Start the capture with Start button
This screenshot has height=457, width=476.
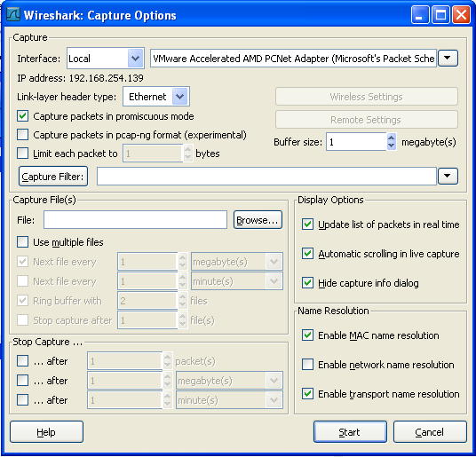tap(350, 432)
